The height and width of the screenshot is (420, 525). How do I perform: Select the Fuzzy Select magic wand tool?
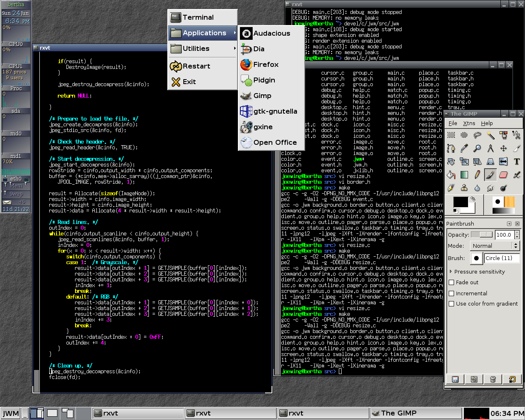[491, 135]
